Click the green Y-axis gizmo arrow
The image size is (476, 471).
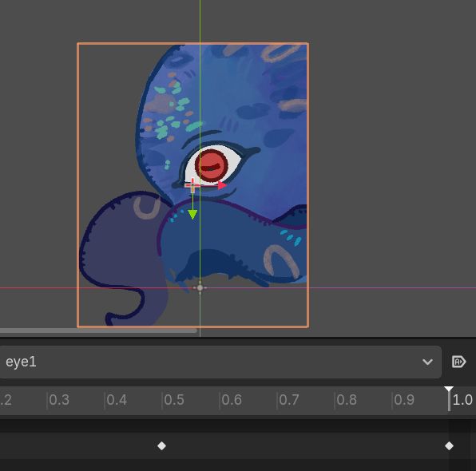pos(192,215)
